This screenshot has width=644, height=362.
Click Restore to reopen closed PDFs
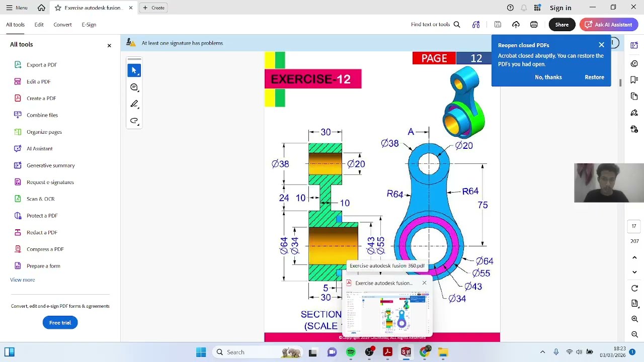click(594, 77)
